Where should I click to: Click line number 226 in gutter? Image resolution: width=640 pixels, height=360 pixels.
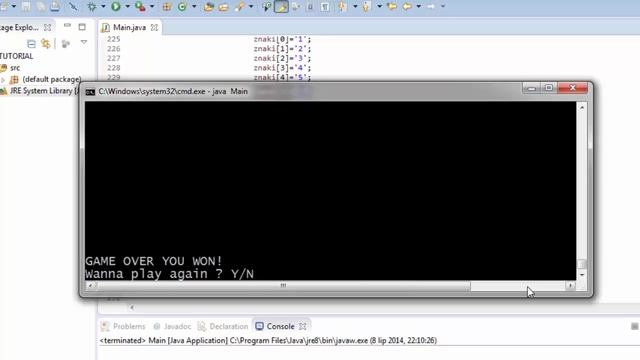click(113, 49)
